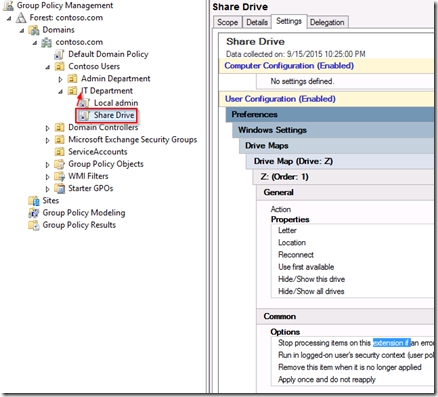Click the Group Policy Results icon
Screen dimensions: 438x397
pos(34,225)
